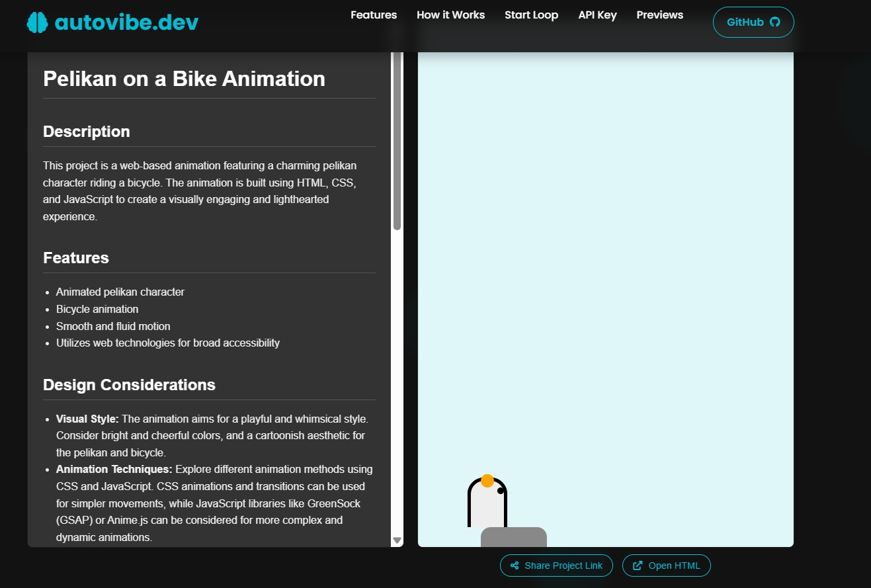Screen dimensions: 871x588
Task: Click the autovibe.dev brain logo icon
Action: (38, 22)
